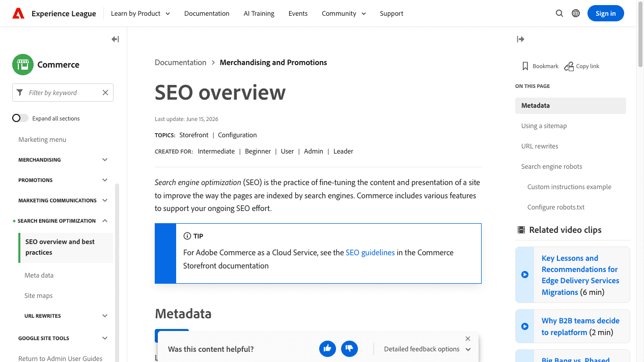Focus the Filter by keyword field

click(x=63, y=93)
